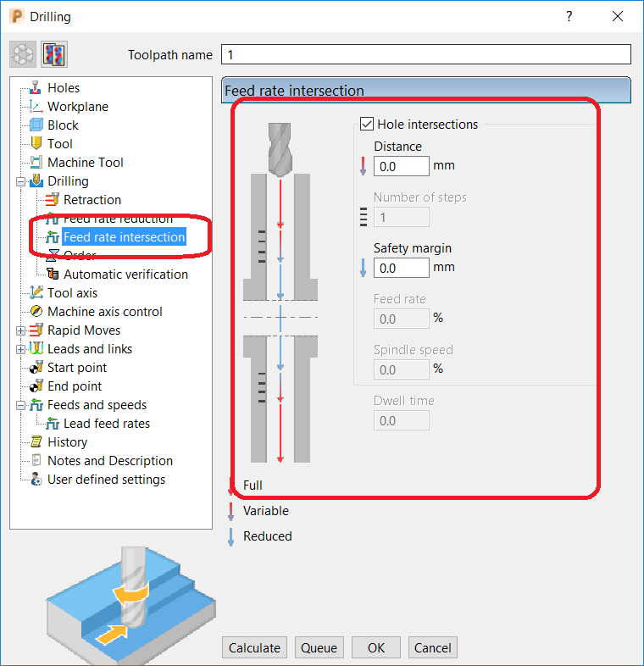Click the drill intersection diagram
The width and height of the screenshot is (644, 666).
tap(280, 292)
